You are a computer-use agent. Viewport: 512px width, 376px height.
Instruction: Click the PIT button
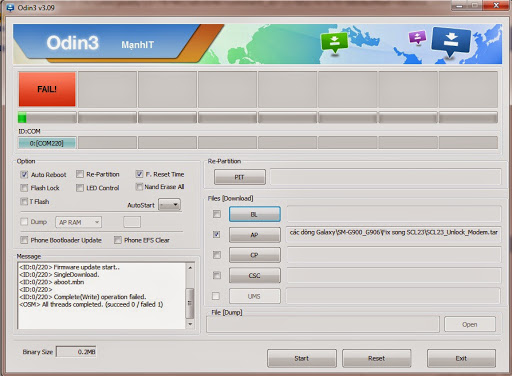(240, 177)
